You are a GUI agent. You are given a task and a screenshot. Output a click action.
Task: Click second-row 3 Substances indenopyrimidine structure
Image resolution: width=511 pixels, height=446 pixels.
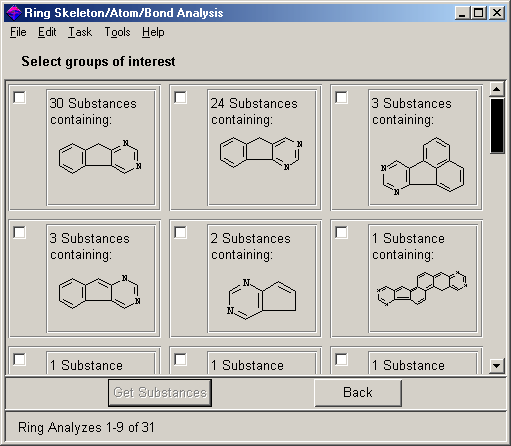pos(100,292)
